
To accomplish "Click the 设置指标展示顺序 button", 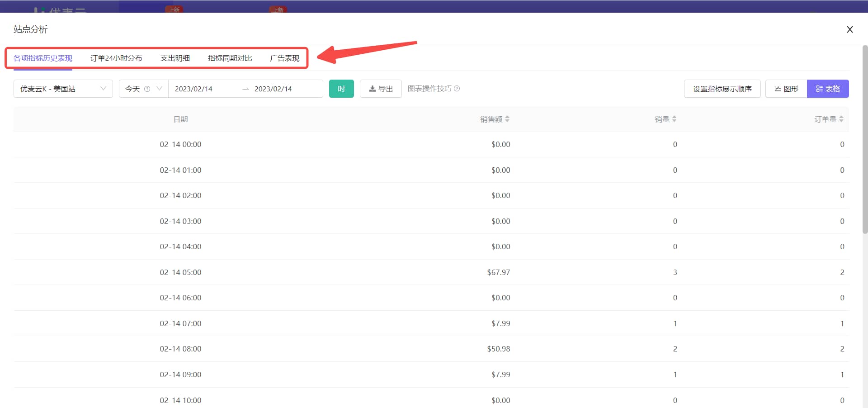I will 722,89.
